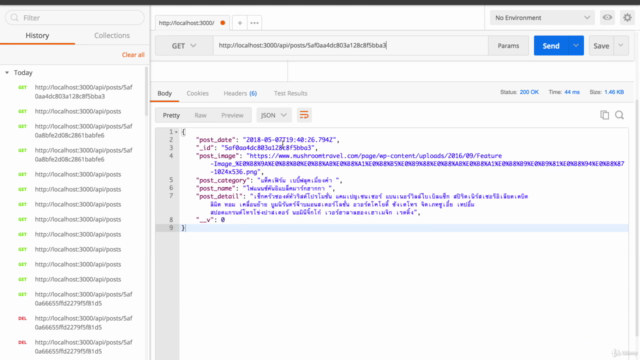Collapse JSON at line 1 fold arrow
Screen dimensions: 640x360
pos(176,132)
